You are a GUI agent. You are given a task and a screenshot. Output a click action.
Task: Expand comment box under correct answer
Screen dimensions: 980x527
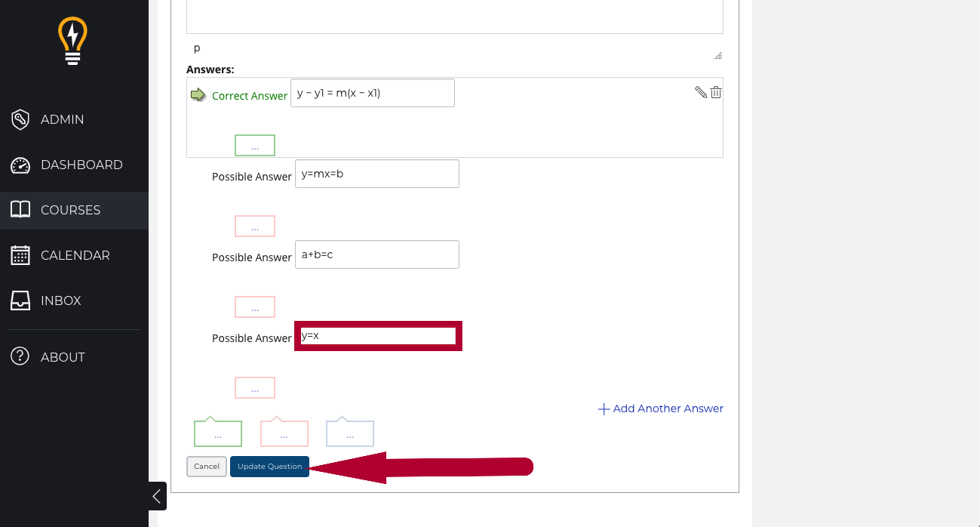point(255,146)
